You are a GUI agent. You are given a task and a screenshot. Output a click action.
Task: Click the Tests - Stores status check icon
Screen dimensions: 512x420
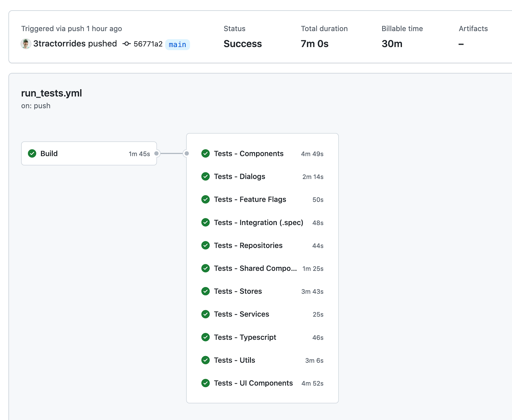[x=205, y=291]
